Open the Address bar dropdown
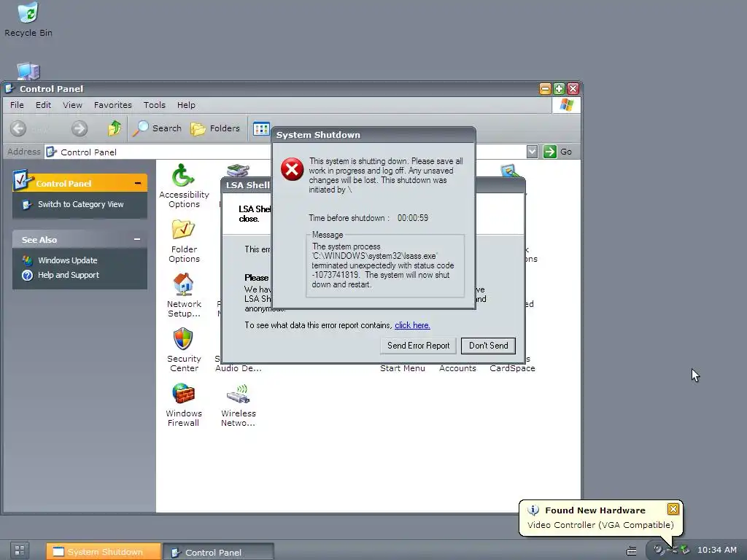Screen dimensions: 747x560 click(x=532, y=152)
